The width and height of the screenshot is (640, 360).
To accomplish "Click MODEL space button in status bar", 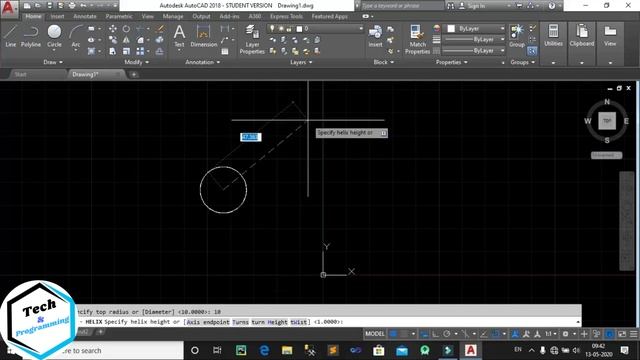I will (x=375, y=334).
